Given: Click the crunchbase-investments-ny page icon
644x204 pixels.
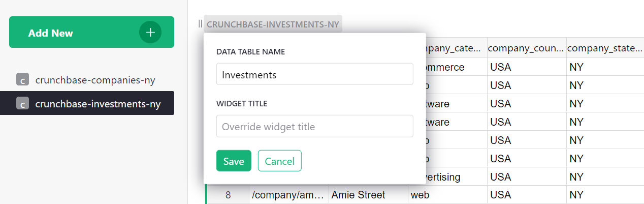Looking at the screenshot, I should (22, 104).
